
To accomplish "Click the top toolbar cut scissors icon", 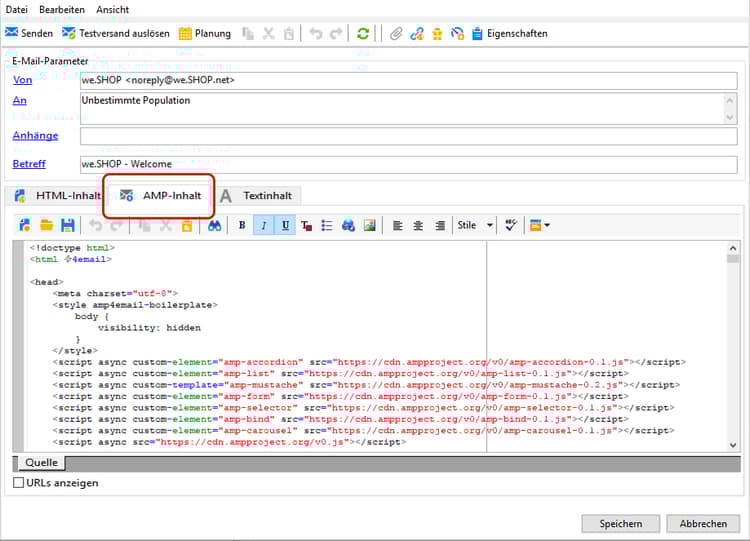I will (x=268, y=33).
